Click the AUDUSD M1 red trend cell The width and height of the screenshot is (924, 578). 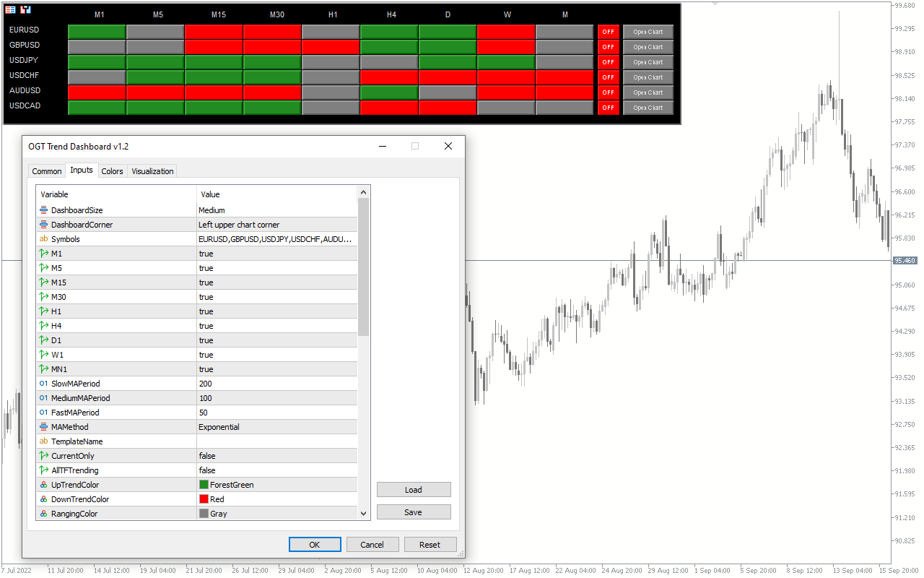[x=97, y=92]
